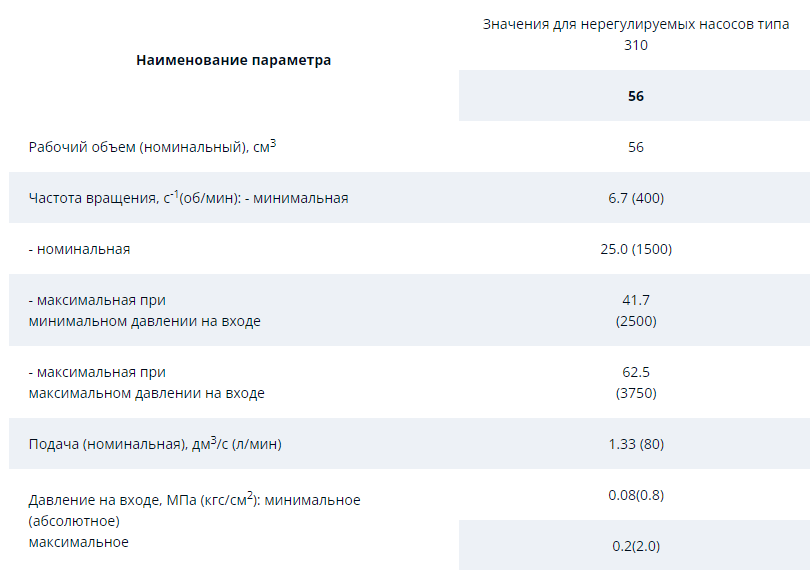Screen dimensions: 810x570
Task: Click the value '6.7 (400)'
Action: pos(636,198)
